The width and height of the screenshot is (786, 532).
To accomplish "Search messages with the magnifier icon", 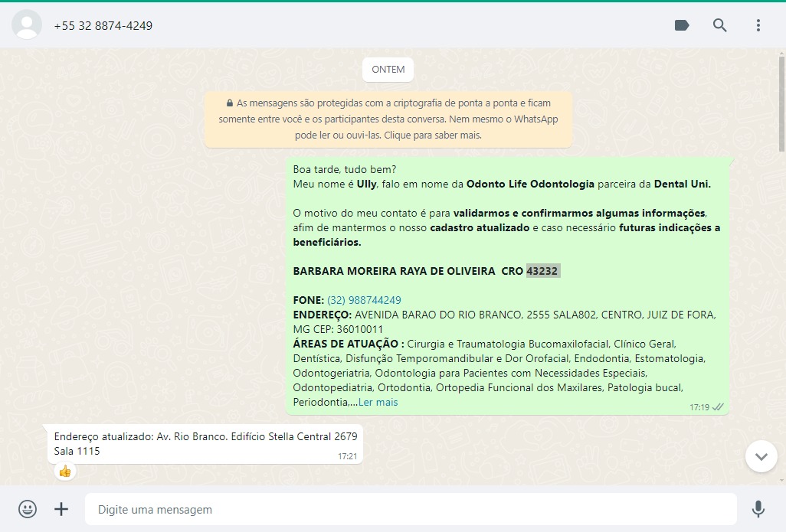I will pyautogui.click(x=719, y=25).
